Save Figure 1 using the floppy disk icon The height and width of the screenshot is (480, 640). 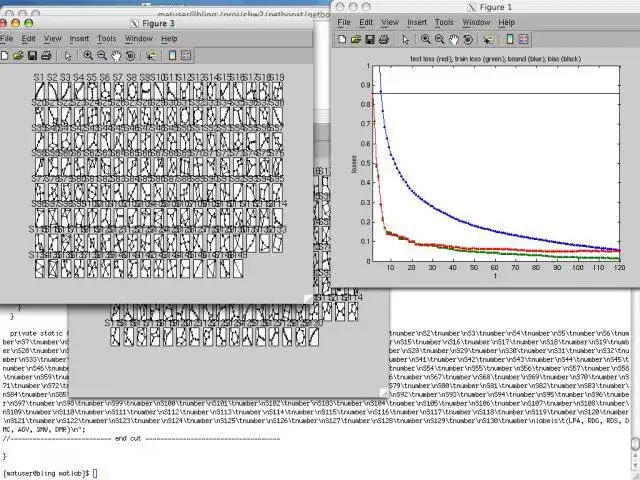click(370, 39)
